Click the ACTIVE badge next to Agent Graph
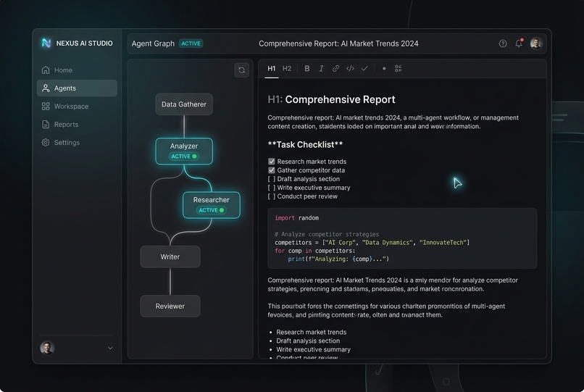Viewport: 584px width, 392px height. (191, 43)
